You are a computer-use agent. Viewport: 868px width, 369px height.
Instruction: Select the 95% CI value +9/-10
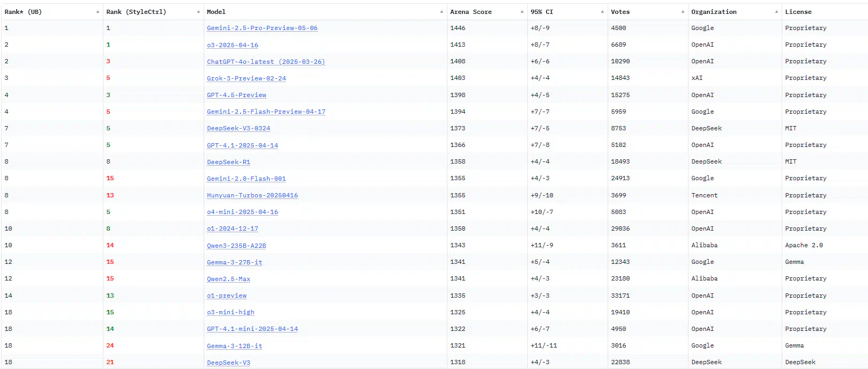point(542,195)
